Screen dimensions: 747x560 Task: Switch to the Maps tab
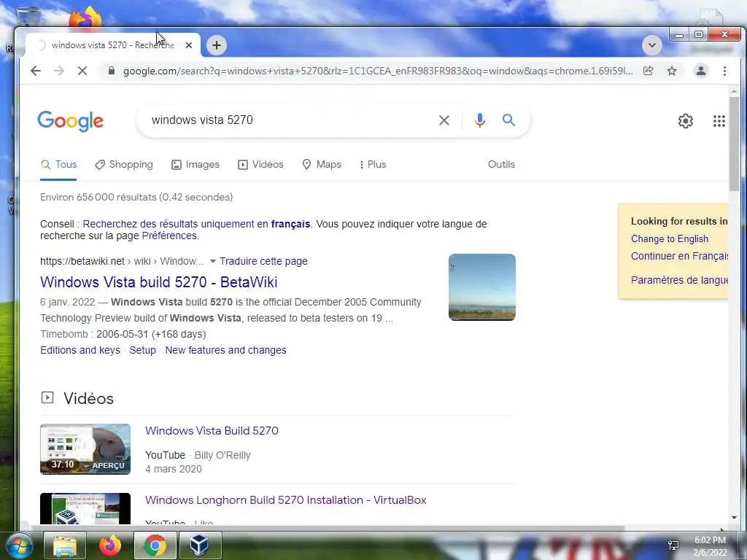pyautogui.click(x=322, y=165)
